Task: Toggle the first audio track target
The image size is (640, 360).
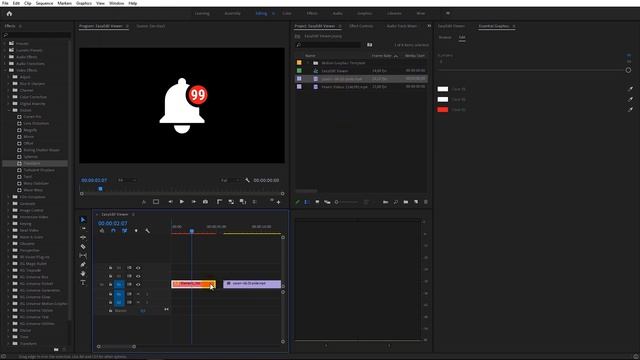Action: [x=119, y=294]
